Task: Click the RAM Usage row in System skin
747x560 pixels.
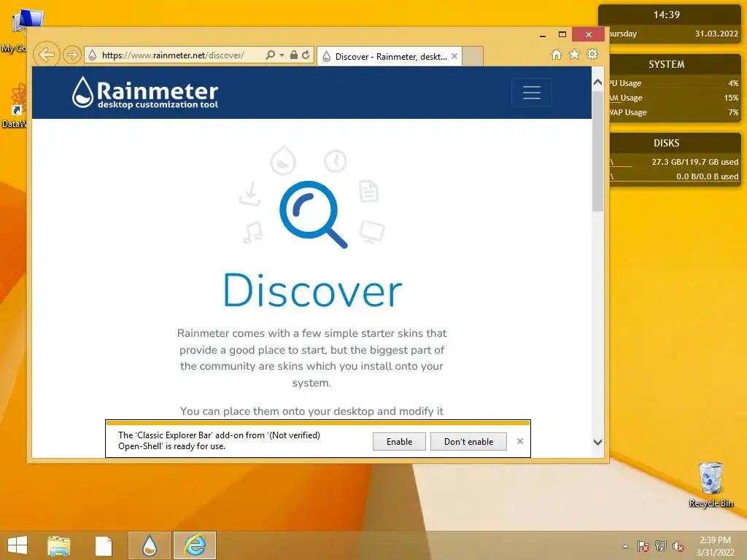Action: click(x=673, y=98)
